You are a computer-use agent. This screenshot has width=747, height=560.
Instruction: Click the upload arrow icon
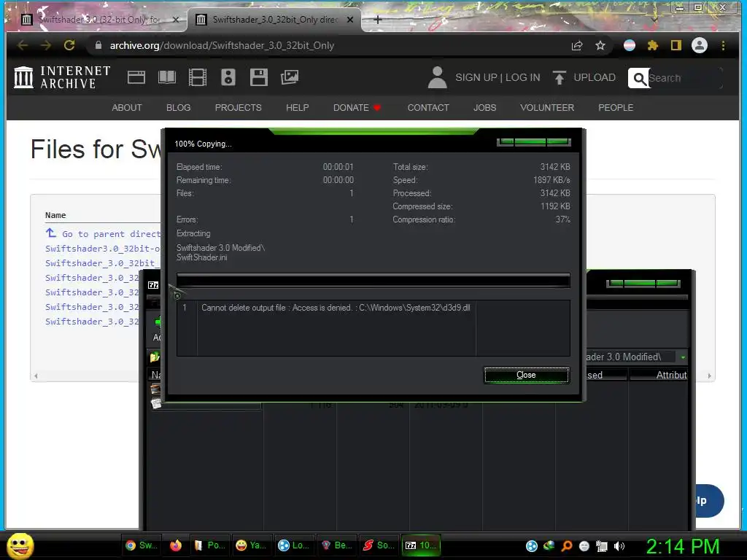coord(560,77)
